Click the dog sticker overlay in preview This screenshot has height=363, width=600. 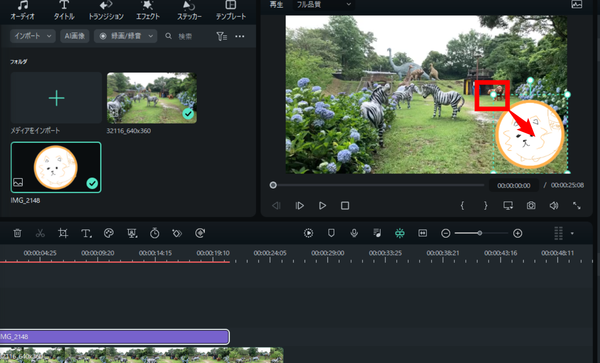pos(530,134)
